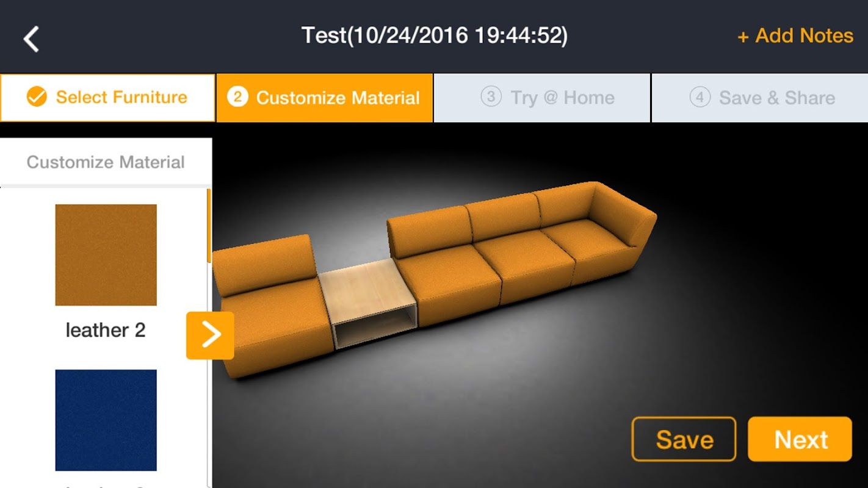Collapse the material panel with orange chevron
Viewport: 868px width, 488px height.
[210, 335]
